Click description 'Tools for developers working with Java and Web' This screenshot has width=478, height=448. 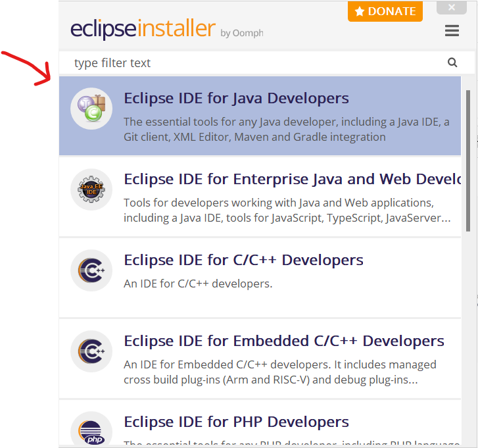tap(287, 211)
